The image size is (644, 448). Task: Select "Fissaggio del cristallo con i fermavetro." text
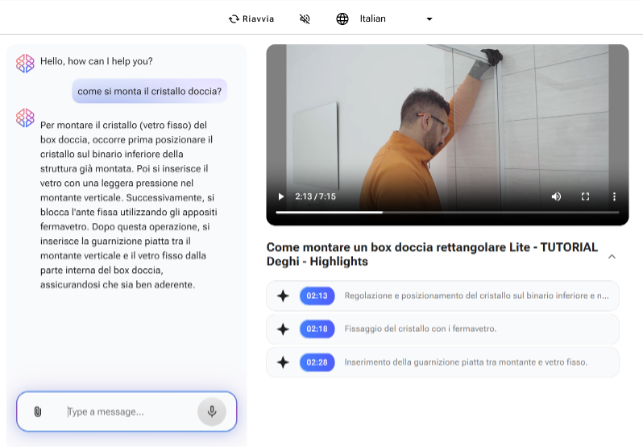pos(420,329)
